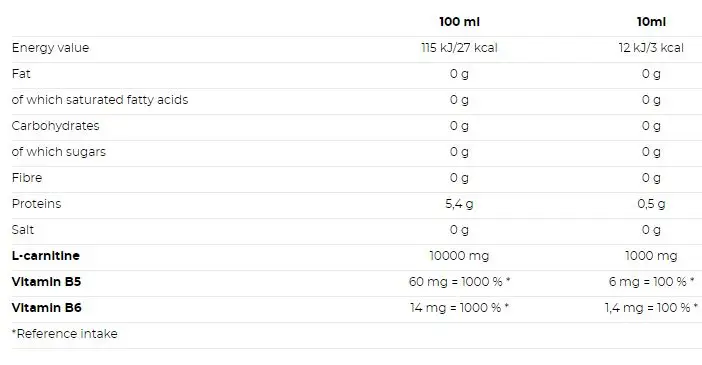Click the 12 kJ/3 kcal value

pyautogui.click(x=651, y=48)
